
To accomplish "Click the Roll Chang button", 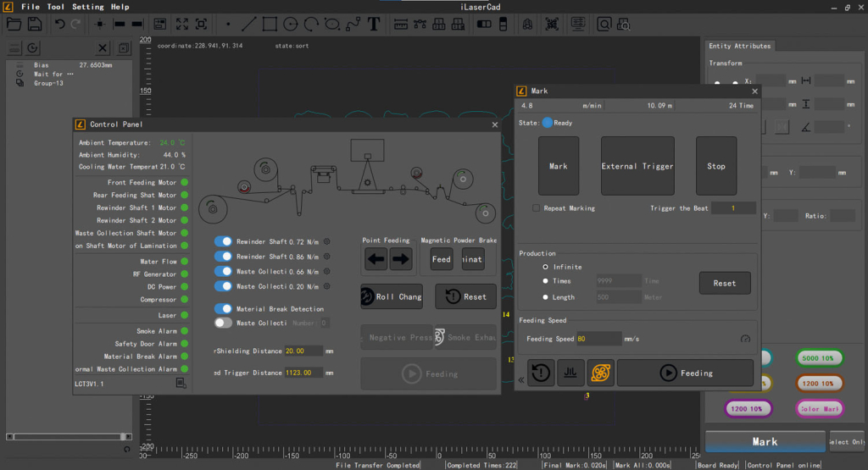I will [x=392, y=297].
